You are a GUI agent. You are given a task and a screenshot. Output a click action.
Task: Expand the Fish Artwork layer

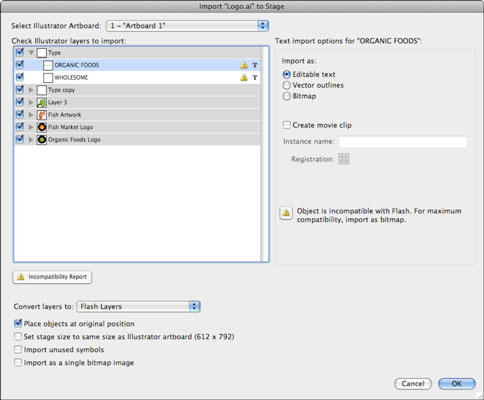click(x=31, y=115)
